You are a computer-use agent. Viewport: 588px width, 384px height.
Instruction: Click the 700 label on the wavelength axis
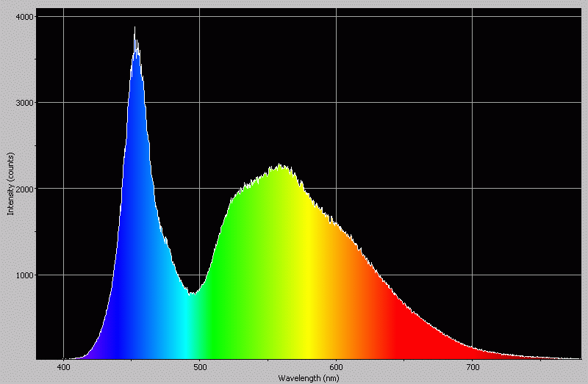pos(472,366)
